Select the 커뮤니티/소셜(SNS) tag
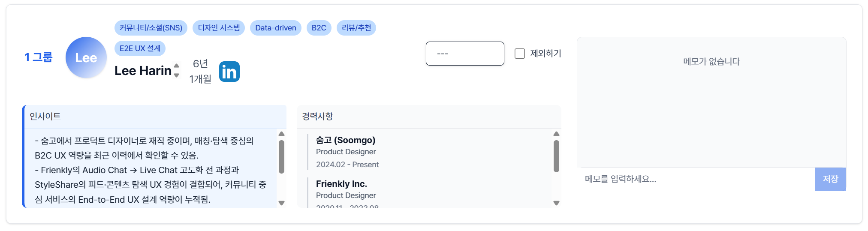The height and width of the screenshot is (231, 868). coord(151,28)
